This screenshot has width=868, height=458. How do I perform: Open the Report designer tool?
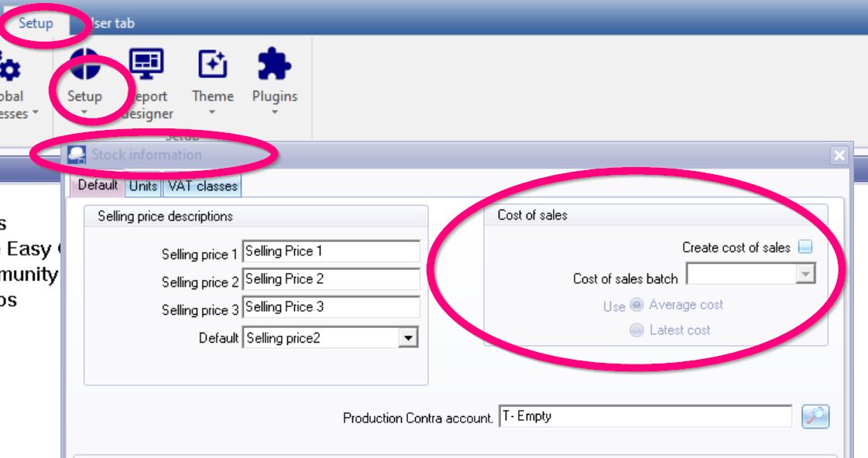[146, 63]
